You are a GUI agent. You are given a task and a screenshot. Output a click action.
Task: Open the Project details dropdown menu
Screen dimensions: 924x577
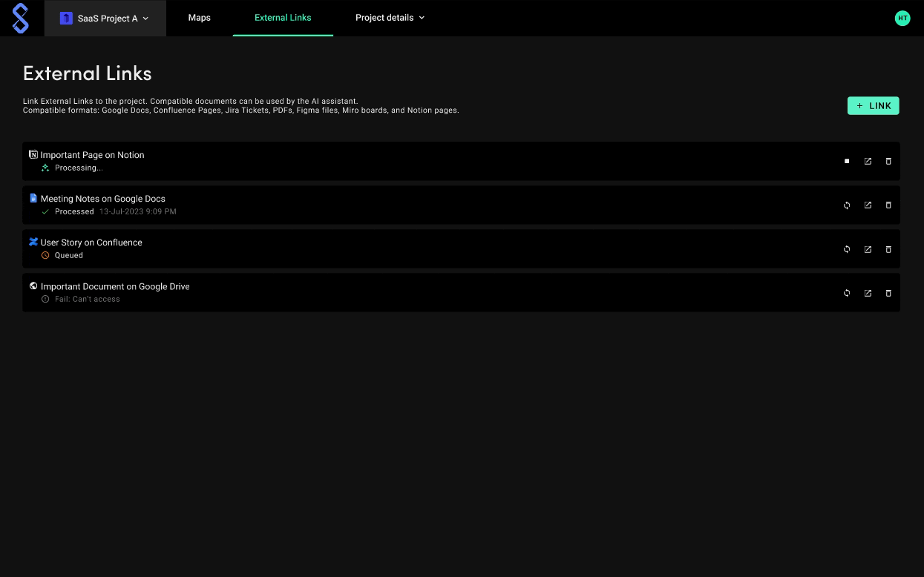(x=390, y=18)
